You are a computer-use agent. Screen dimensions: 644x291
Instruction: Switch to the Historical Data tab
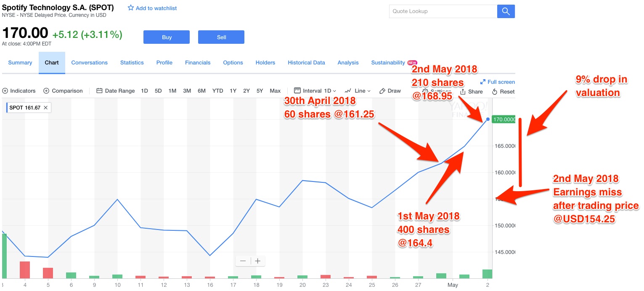click(x=306, y=63)
